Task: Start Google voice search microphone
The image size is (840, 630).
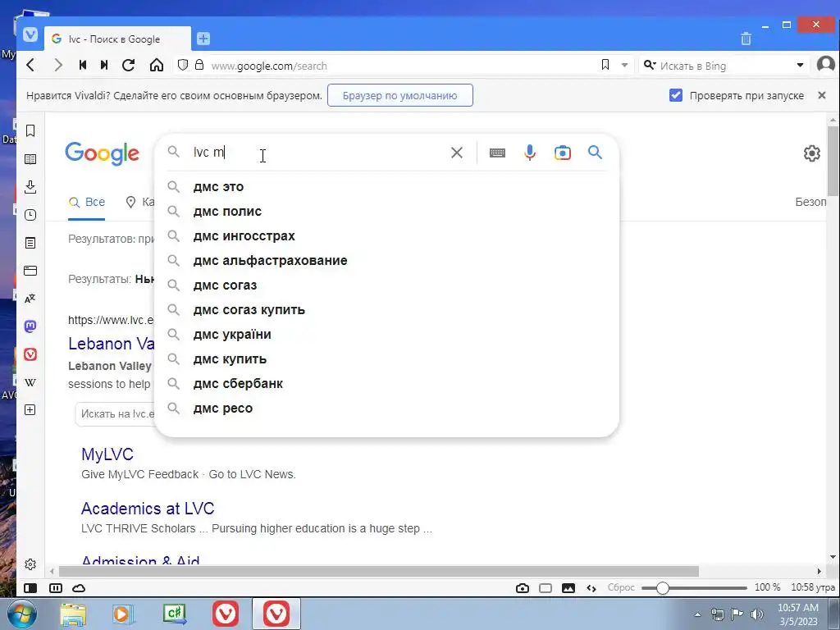Action: tap(530, 153)
